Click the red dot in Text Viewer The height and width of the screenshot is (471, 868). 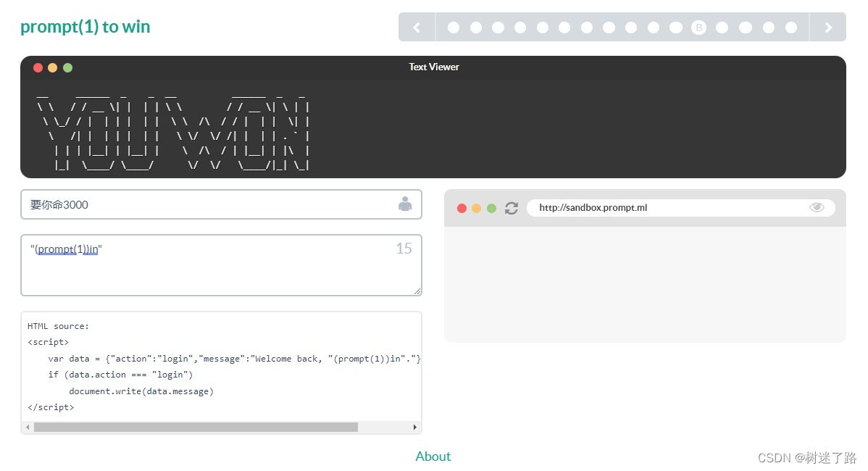pyautogui.click(x=38, y=67)
